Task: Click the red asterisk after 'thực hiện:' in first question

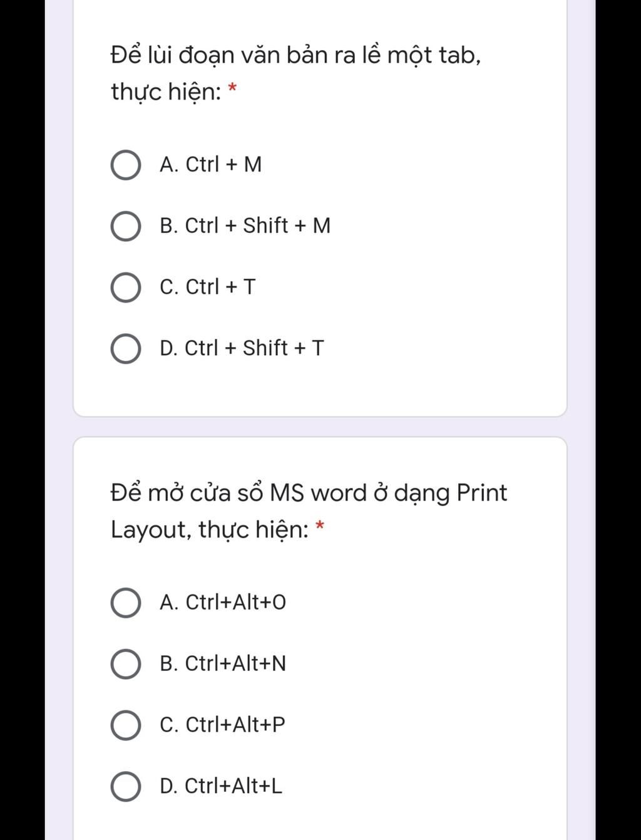Action: (x=232, y=88)
